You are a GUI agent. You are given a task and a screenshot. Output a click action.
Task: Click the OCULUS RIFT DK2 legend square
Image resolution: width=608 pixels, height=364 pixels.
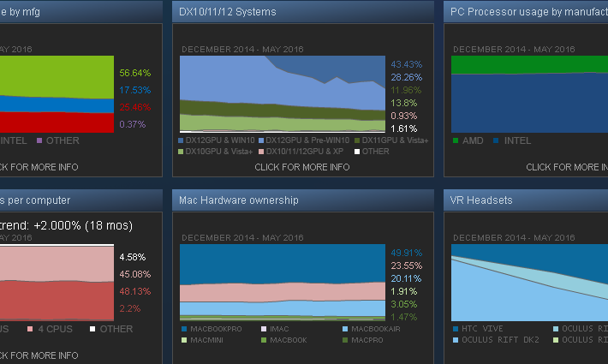click(456, 340)
